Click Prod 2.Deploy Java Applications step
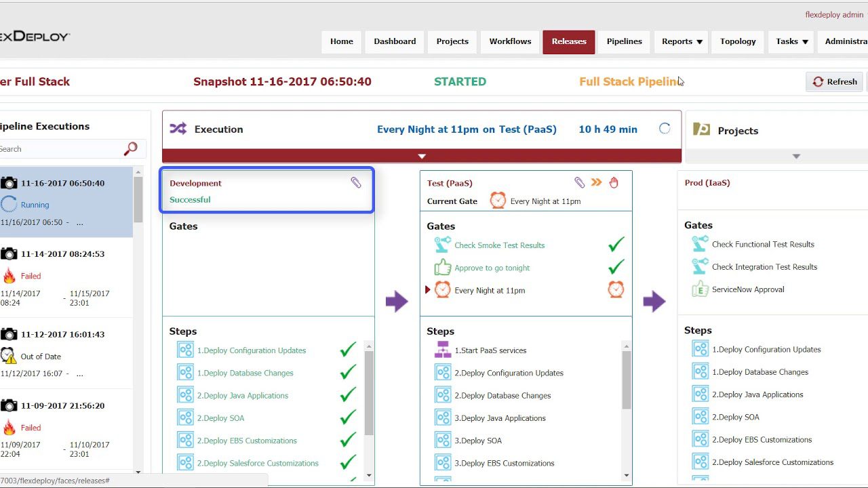 pos(757,394)
